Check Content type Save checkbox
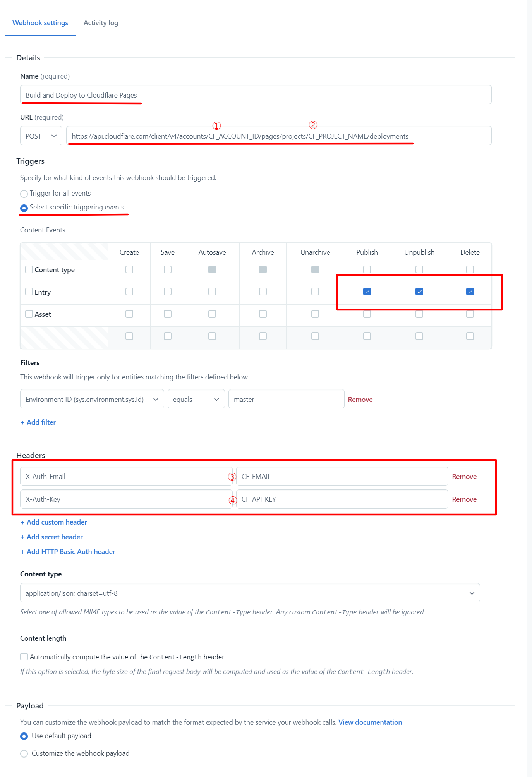This screenshot has width=532, height=777. (x=168, y=269)
